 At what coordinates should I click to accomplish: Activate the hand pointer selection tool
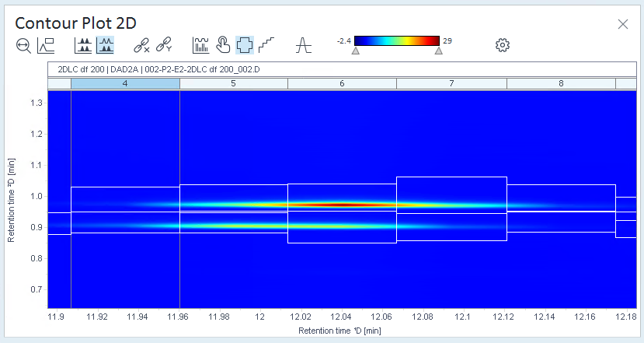pos(223,45)
